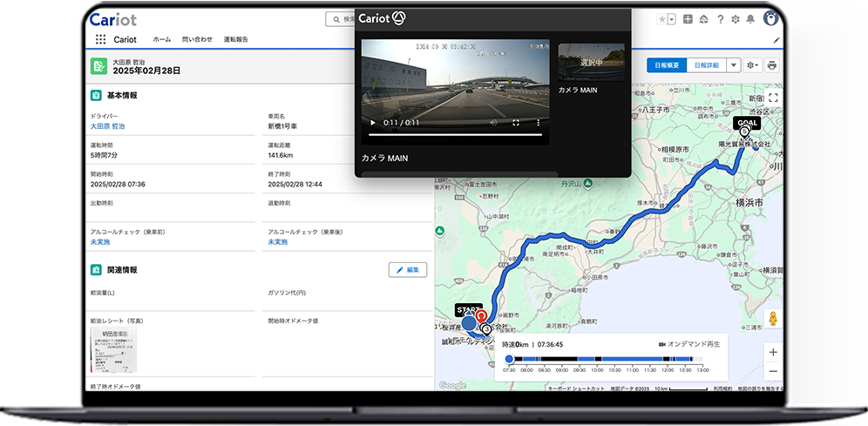Click the numbered 3 stop marker
Screen dimensions: 868x426
(486, 329)
